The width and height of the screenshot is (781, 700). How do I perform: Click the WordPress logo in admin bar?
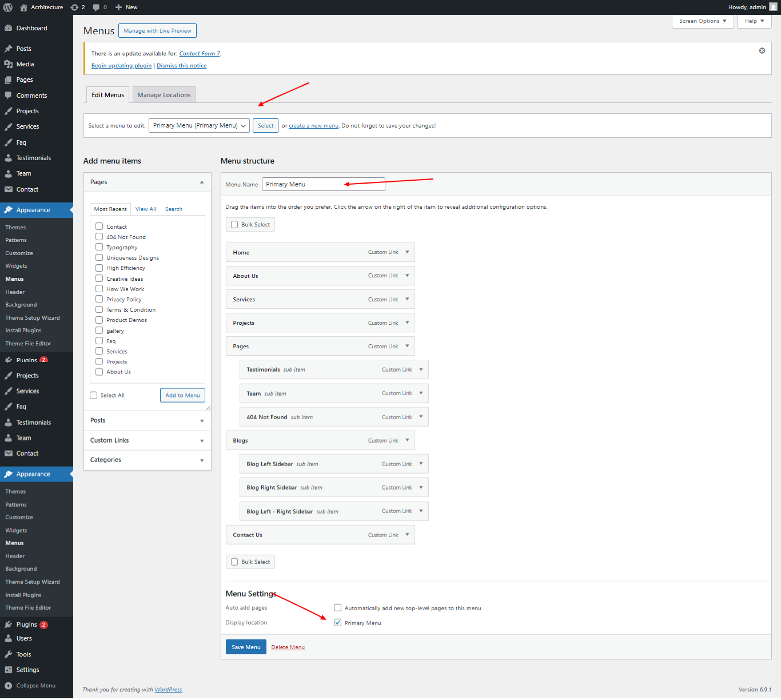(8, 7)
